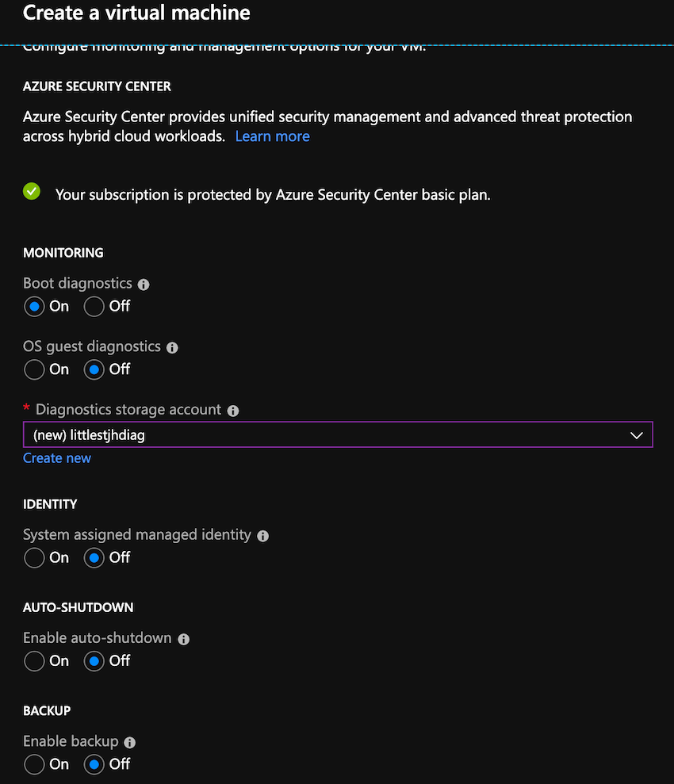
Task: Click the storage account dropdown chevron arrow
Action: [635, 435]
